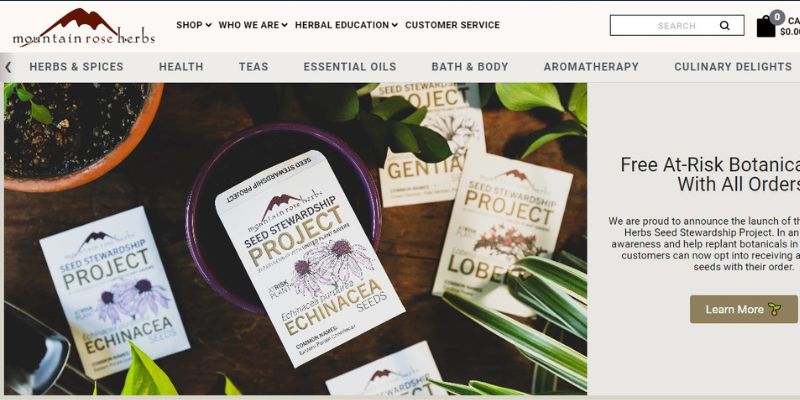The height and width of the screenshot is (400, 800).
Task: Open the ESSENTIAL OILS category
Action: [x=350, y=67]
